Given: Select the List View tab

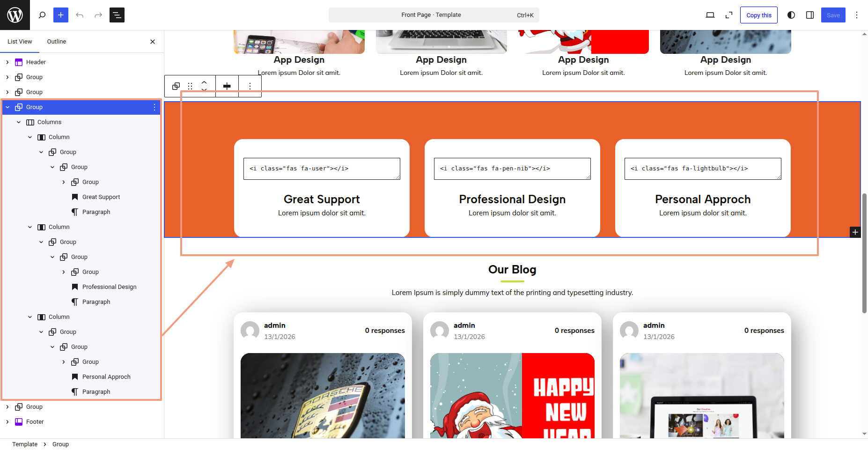Looking at the screenshot, I should point(20,42).
